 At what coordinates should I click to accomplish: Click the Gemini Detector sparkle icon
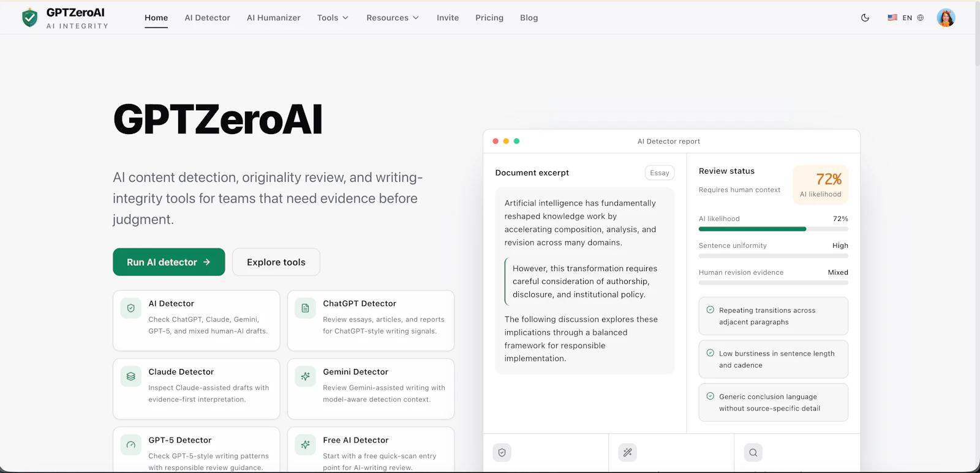305,377
